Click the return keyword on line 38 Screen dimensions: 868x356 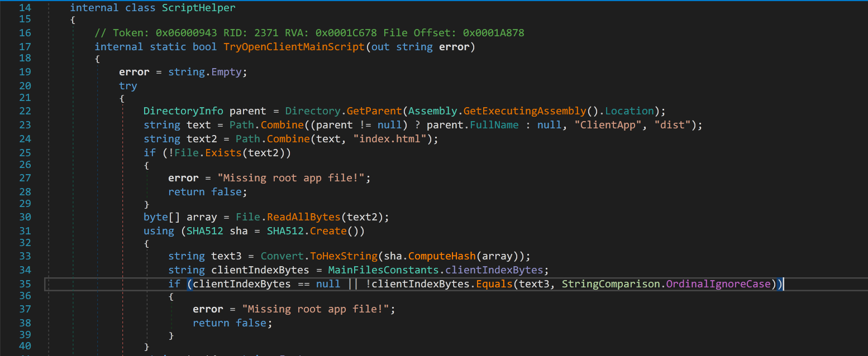click(211, 323)
